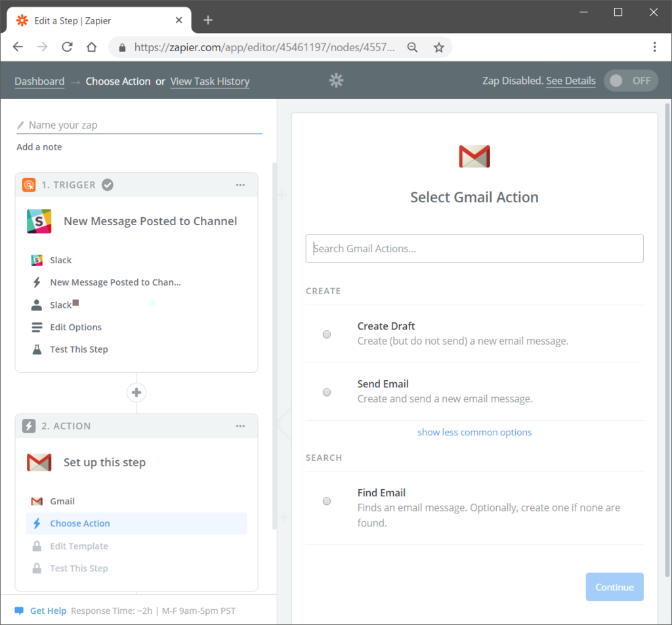Image resolution: width=672 pixels, height=625 pixels.
Task: Click the Name your zap field
Action: (x=139, y=125)
